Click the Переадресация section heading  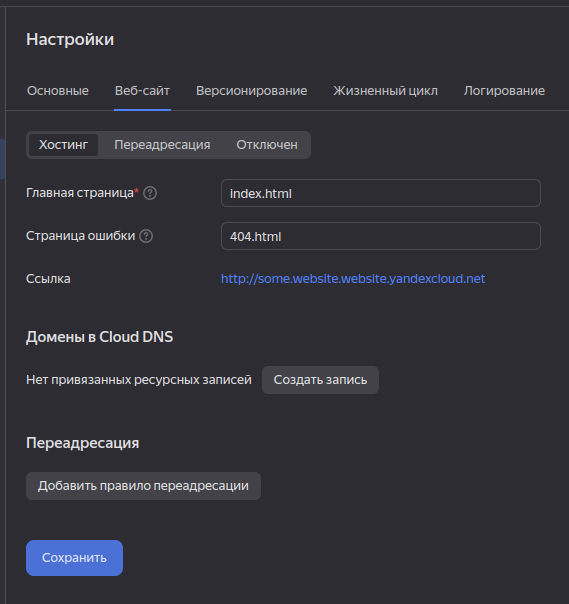click(x=82, y=443)
